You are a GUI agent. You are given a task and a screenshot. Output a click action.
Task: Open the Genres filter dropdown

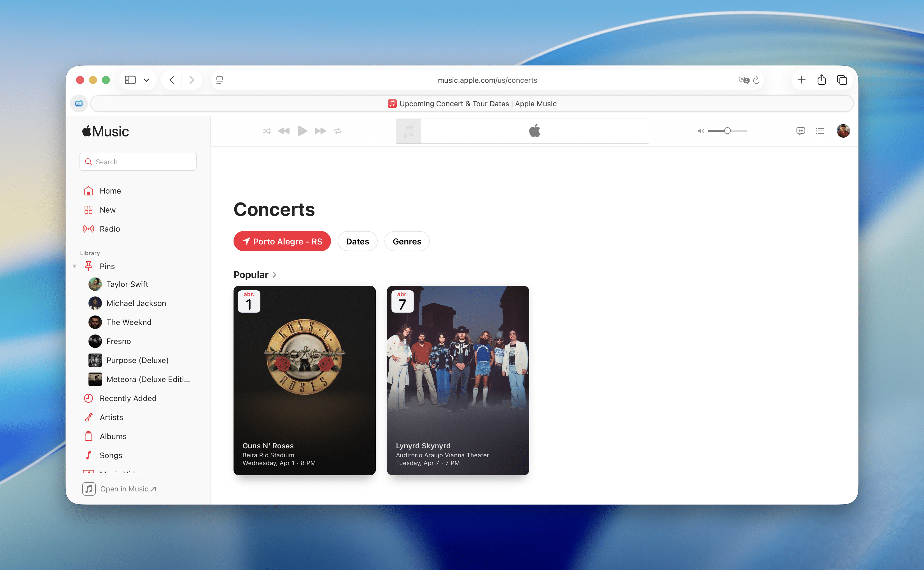(x=406, y=241)
